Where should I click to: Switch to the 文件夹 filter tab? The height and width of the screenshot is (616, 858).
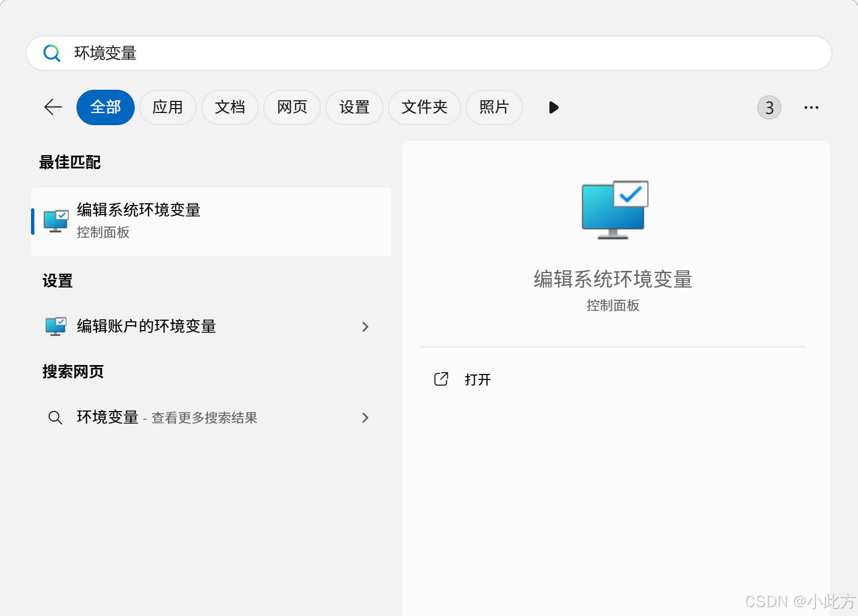[424, 107]
